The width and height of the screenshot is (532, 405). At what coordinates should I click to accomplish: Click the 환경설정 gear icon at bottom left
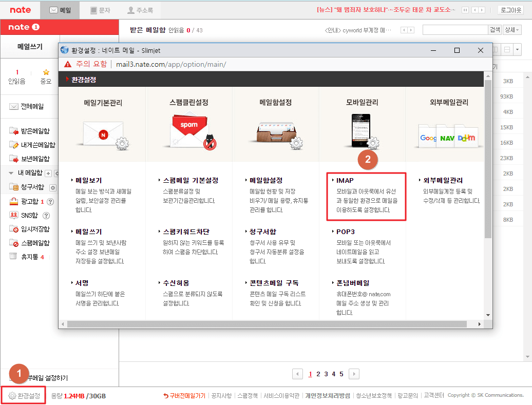tap(12, 396)
